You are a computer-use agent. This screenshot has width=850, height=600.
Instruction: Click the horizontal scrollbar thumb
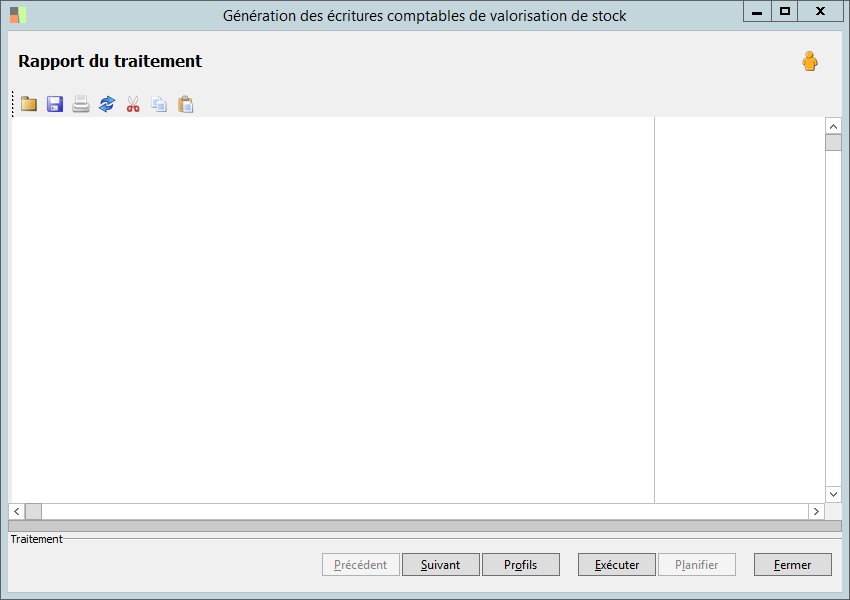click(34, 511)
